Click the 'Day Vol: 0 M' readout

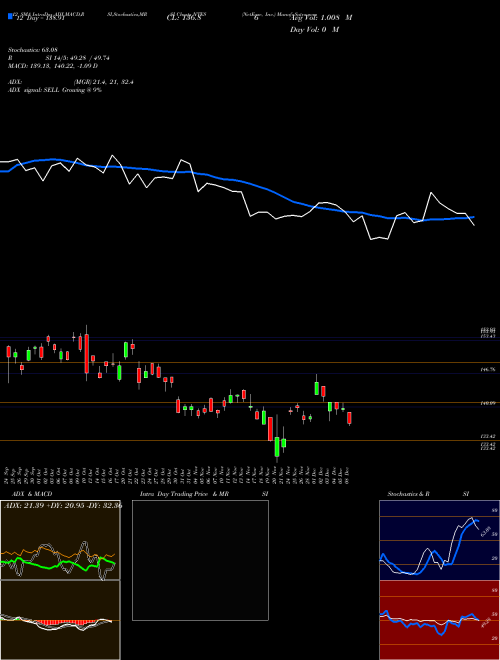(x=314, y=30)
